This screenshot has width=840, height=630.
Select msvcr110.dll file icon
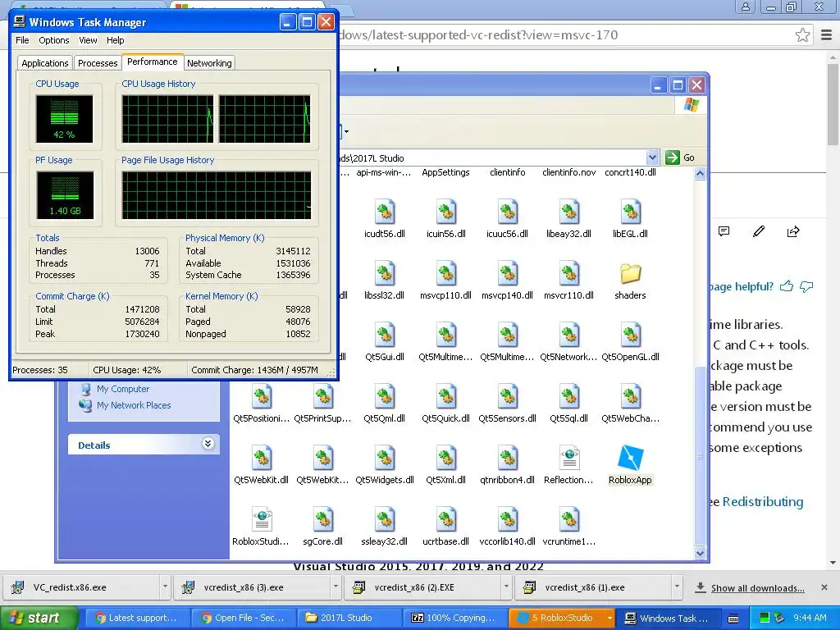coord(569,274)
